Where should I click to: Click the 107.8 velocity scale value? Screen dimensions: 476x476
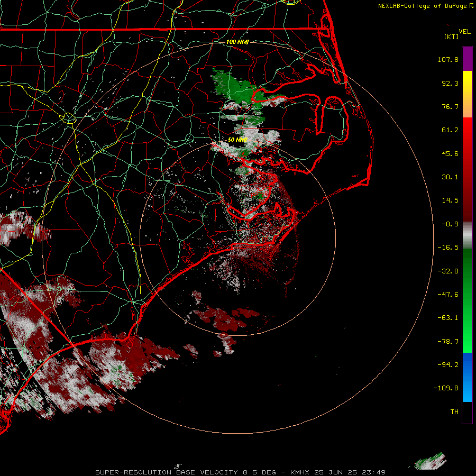[x=448, y=59]
